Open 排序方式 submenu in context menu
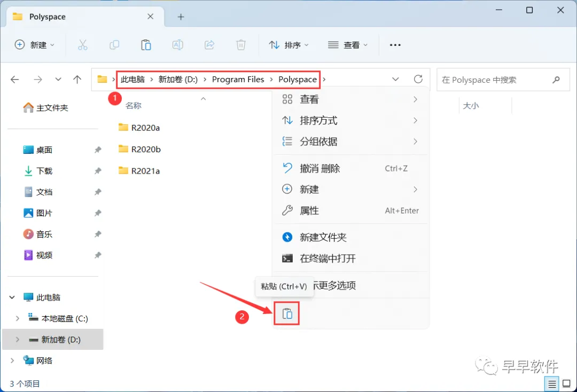This screenshot has height=392, width=577. click(350, 120)
